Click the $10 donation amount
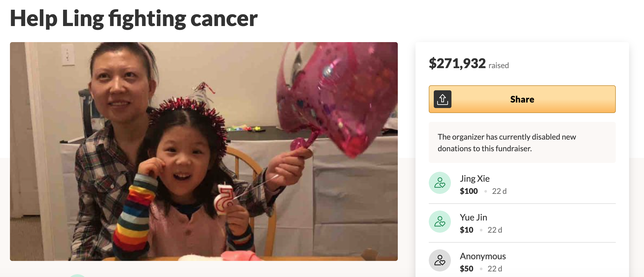Viewport: 644px width, 277px height. click(466, 230)
